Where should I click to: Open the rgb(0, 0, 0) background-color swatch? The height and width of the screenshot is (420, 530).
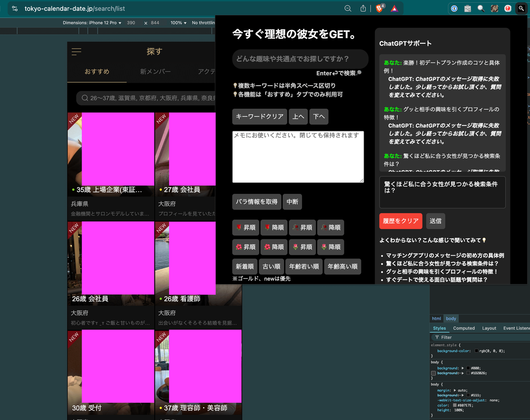pos(477,351)
